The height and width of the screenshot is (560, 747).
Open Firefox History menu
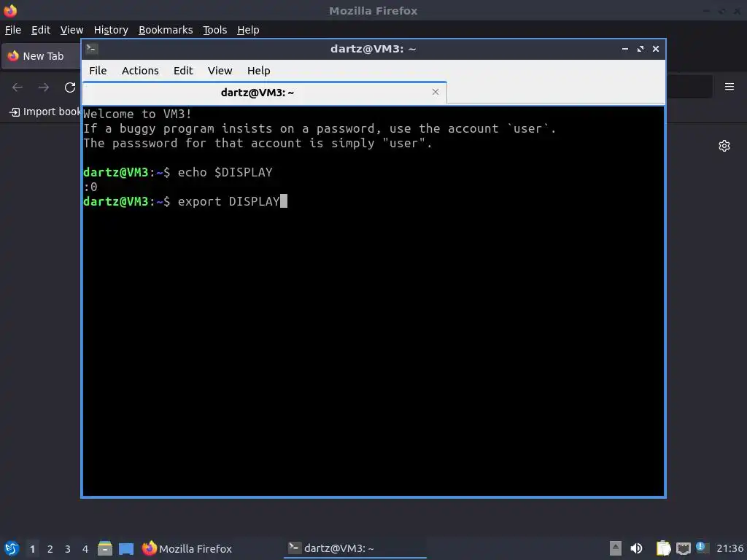tap(111, 30)
